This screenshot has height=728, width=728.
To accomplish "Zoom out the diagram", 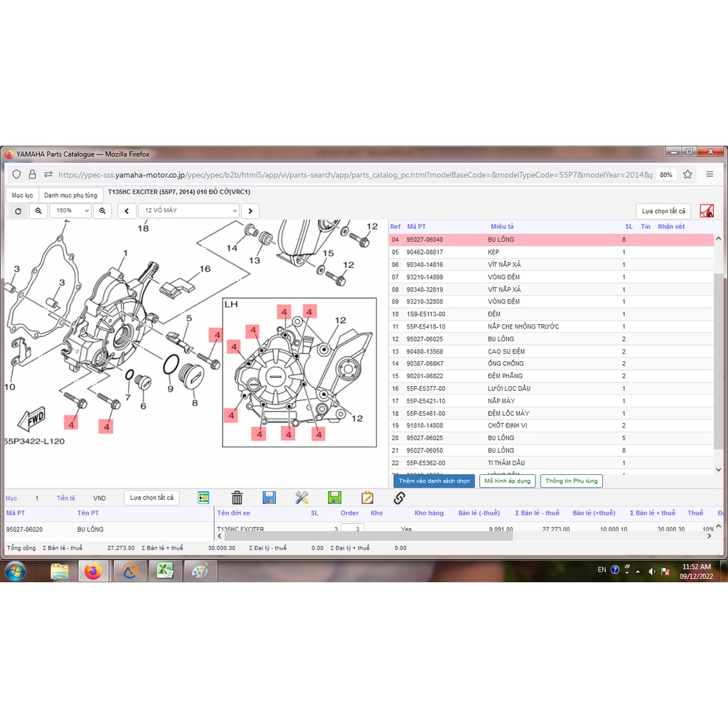I will [x=38, y=210].
